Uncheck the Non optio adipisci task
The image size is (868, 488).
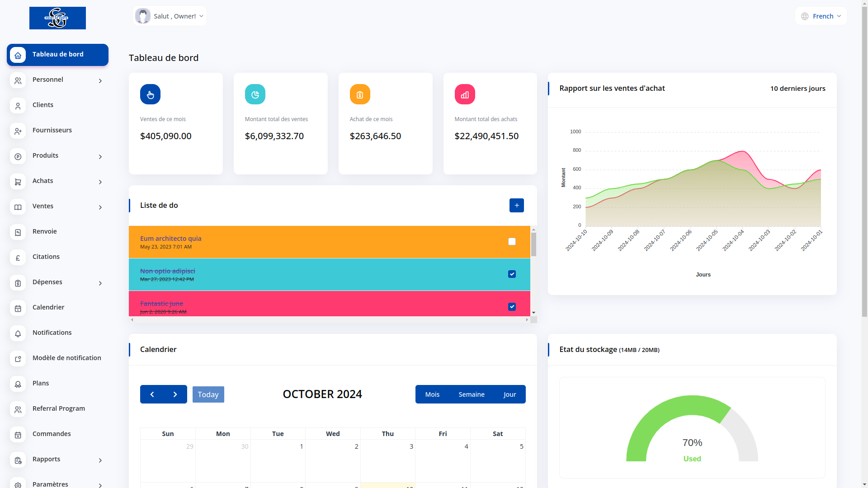512,274
